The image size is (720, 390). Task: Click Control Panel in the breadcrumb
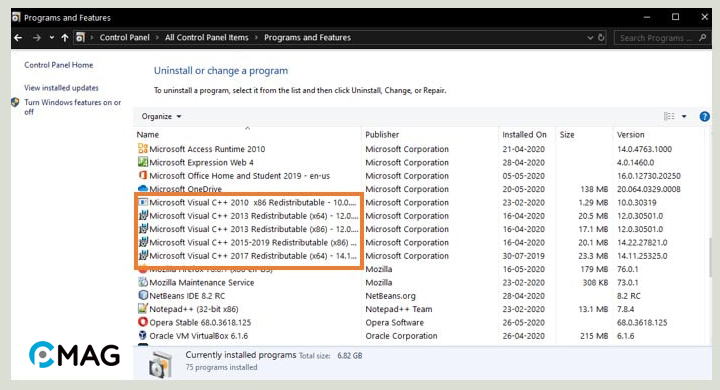coord(124,38)
